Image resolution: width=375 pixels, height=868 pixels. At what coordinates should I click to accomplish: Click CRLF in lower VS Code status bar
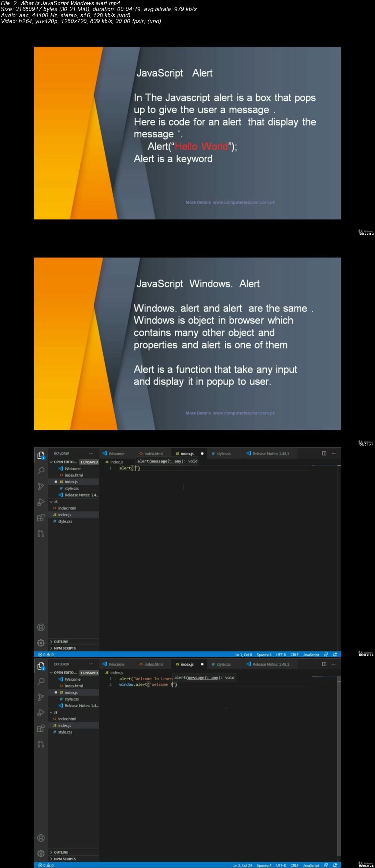294,865
